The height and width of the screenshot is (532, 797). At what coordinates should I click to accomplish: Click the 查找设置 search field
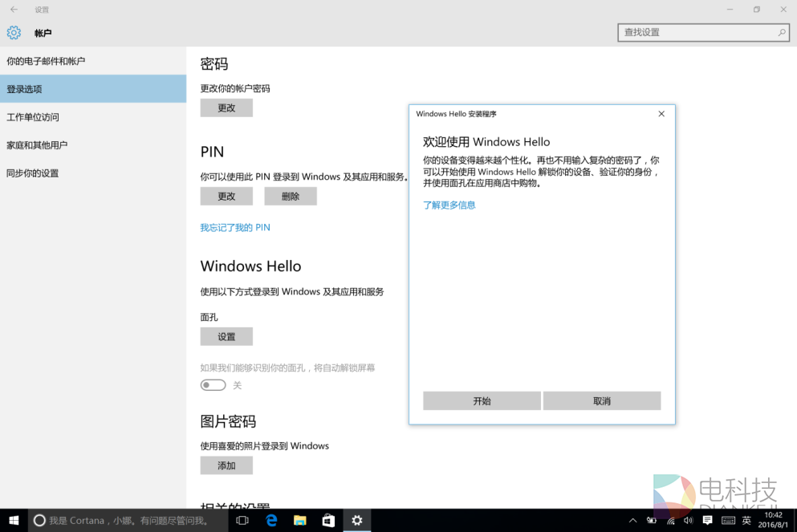point(698,32)
